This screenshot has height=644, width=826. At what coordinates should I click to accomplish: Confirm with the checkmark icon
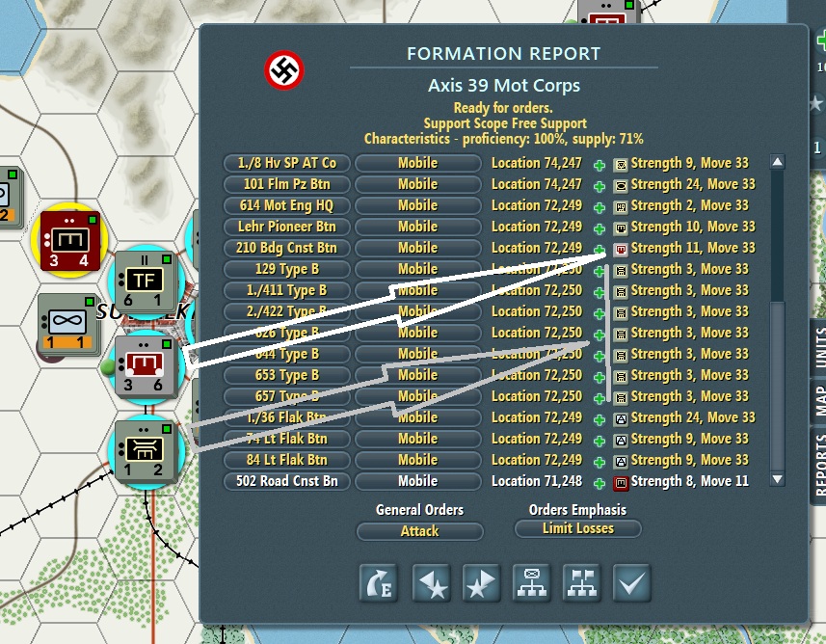tap(631, 583)
